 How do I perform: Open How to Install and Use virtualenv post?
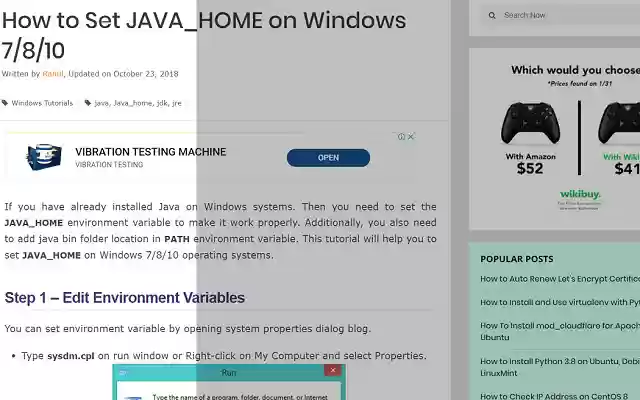560,302
